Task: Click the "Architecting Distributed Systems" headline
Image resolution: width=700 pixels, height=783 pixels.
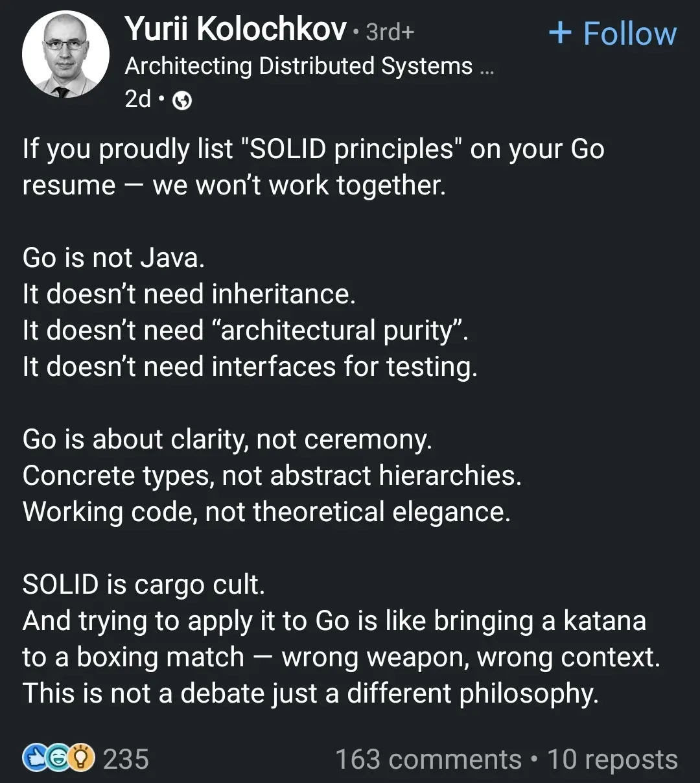Action: tap(298, 66)
